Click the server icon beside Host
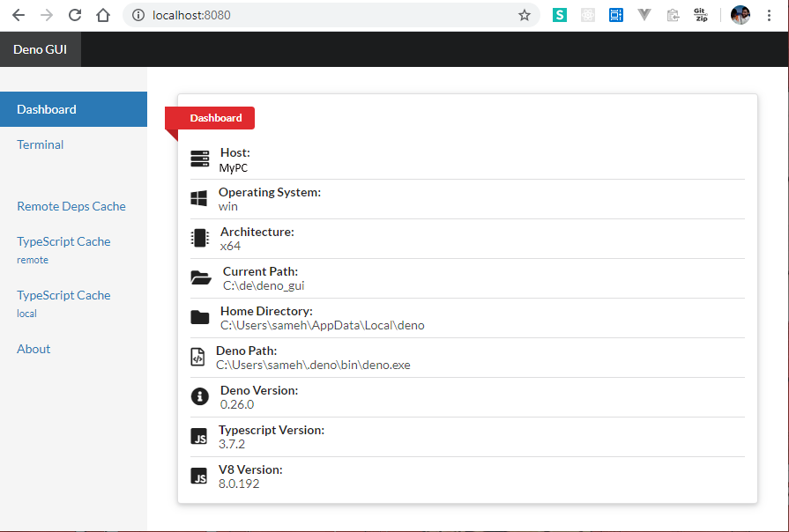 (200, 159)
